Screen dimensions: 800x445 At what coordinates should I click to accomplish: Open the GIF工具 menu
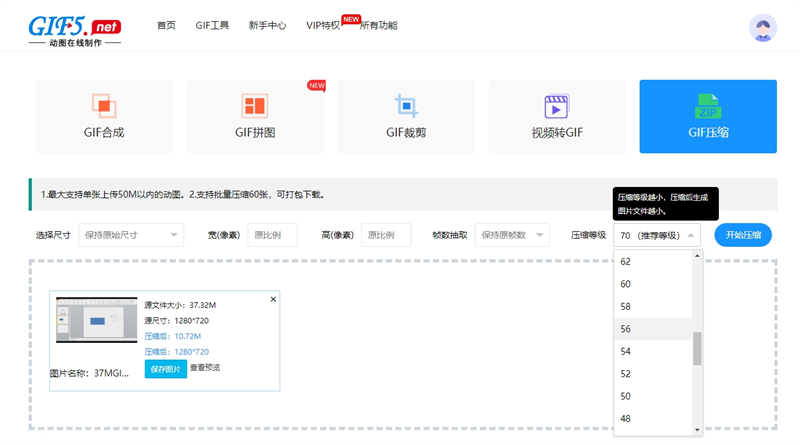212,25
